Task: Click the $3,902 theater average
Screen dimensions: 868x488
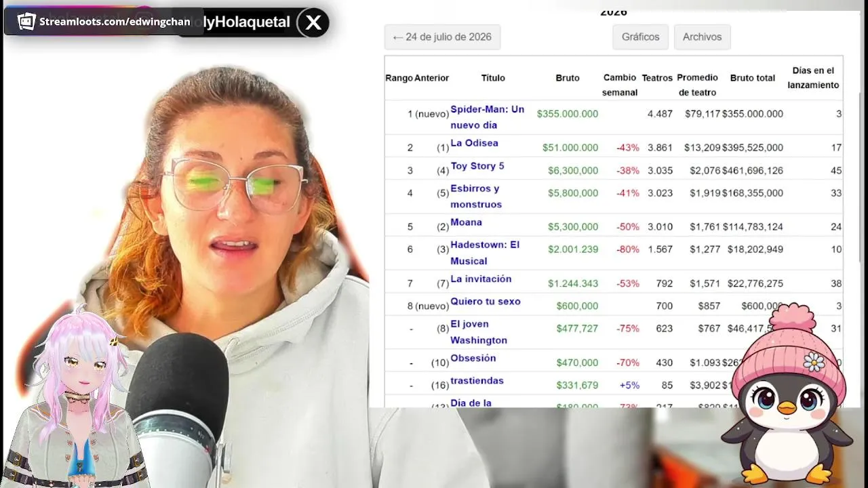Action: (705, 385)
